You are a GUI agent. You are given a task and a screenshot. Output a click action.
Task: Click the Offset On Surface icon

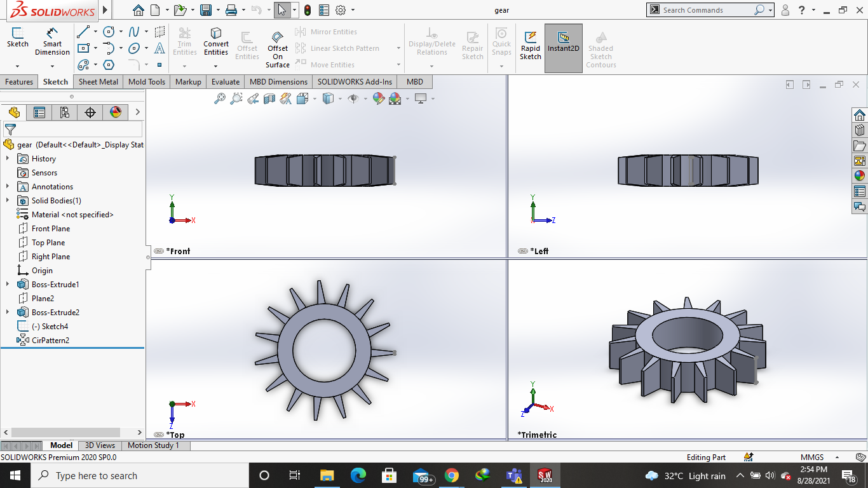[x=278, y=37]
